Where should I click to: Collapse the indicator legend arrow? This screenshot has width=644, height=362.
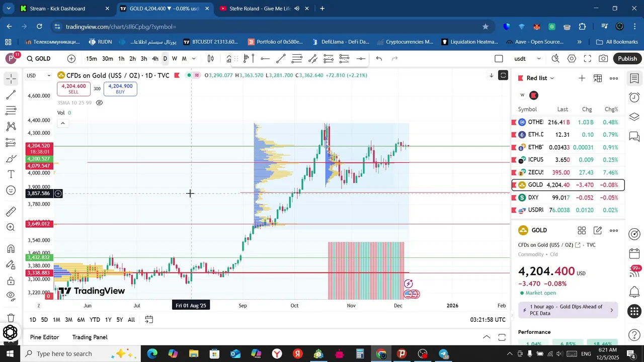pos(62,123)
